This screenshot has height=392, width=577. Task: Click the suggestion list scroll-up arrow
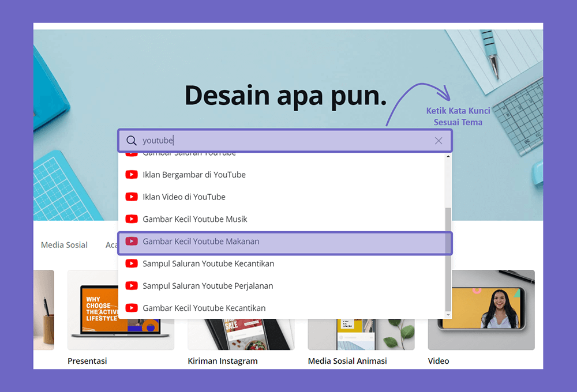448,157
